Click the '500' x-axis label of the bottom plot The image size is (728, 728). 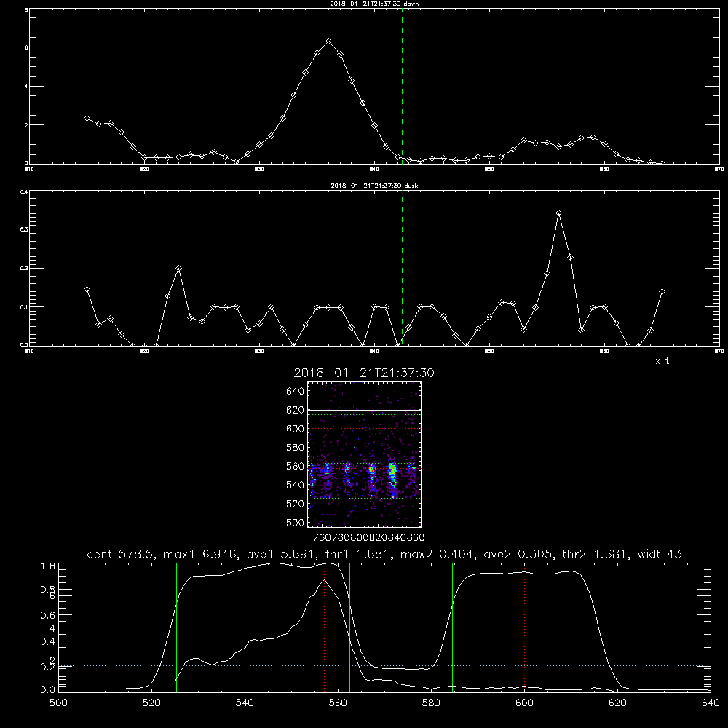pos(58,703)
